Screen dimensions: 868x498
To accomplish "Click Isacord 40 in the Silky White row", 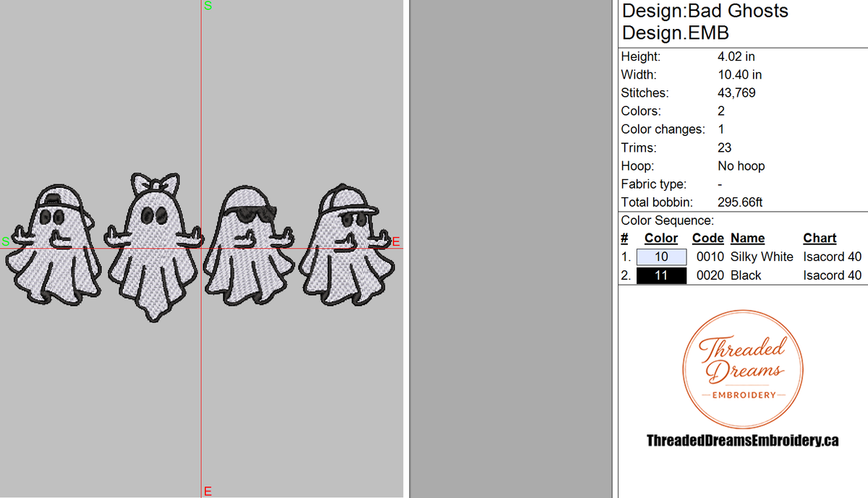I will 833,257.
